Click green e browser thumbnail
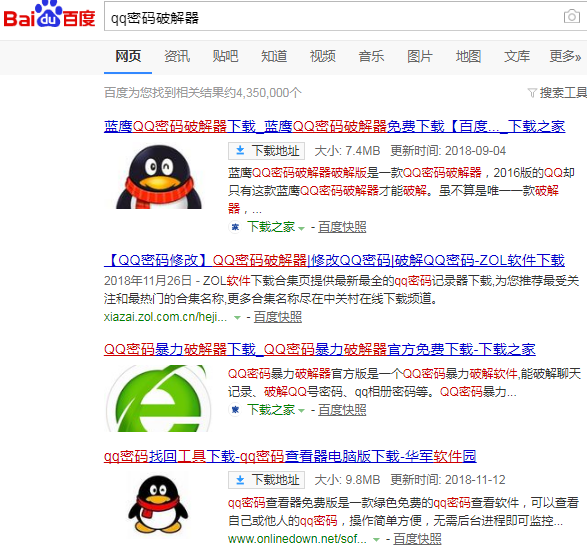 [158, 399]
